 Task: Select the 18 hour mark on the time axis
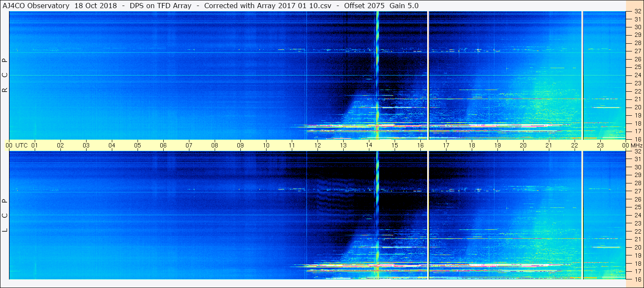(472, 145)
